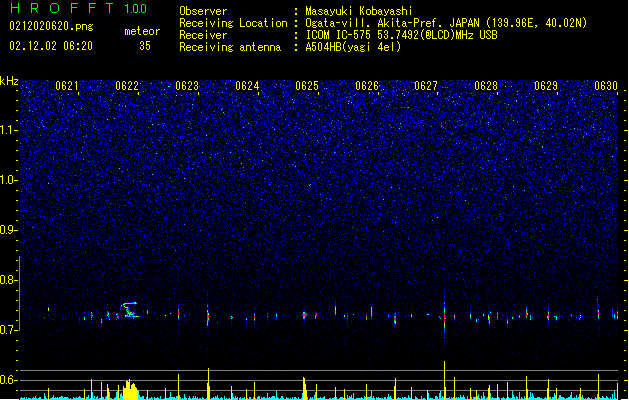
Task: Click the 0.7 kHz frequency axis label
Action: coord(8,330)
